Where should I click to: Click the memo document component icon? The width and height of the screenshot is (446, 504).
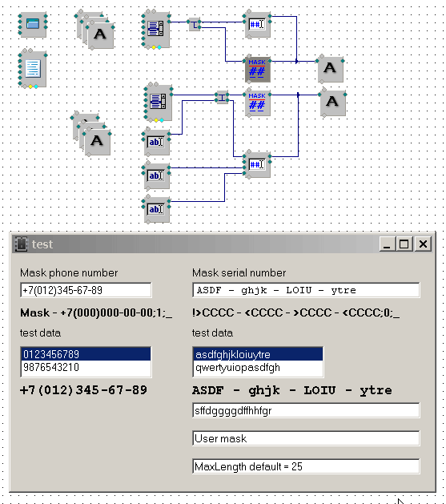click(x=33, y=68)
